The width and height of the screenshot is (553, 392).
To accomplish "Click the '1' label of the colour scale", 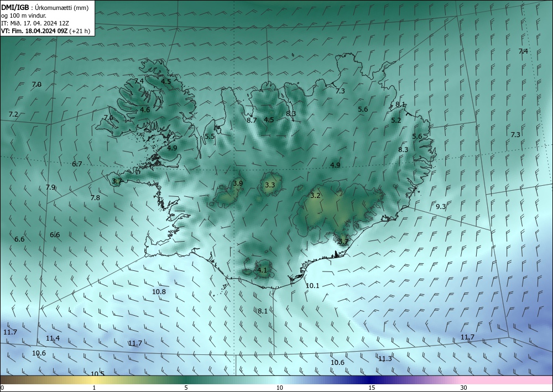I will 94,388.
